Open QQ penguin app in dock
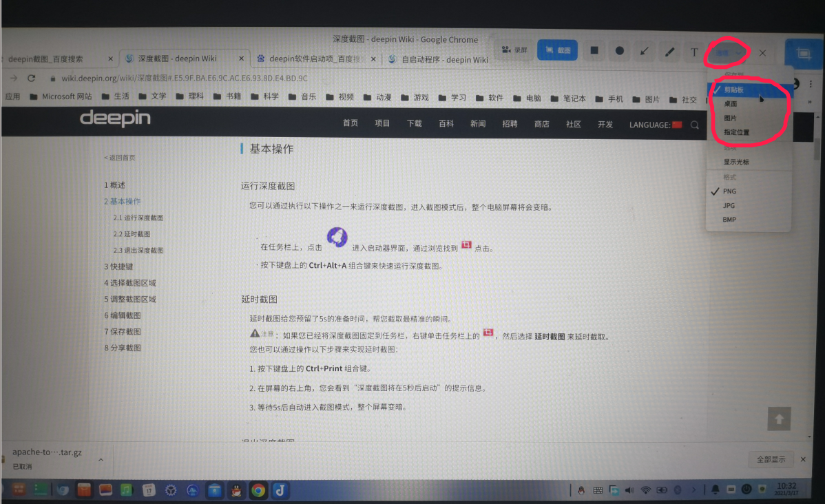The image size is (825, 504). [x=236, y=490]
